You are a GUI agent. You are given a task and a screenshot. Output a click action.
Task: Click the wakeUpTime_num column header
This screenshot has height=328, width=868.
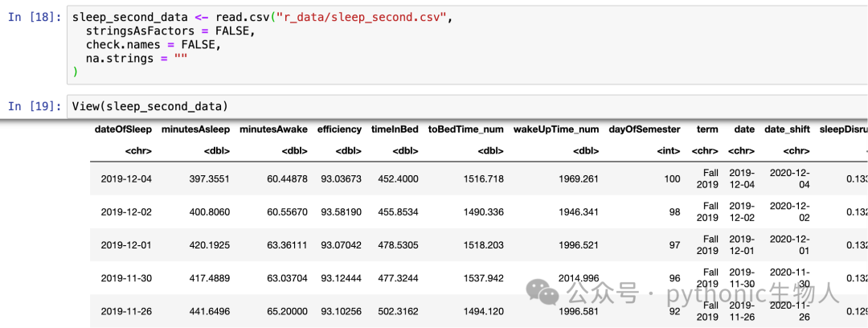point(556,129)
